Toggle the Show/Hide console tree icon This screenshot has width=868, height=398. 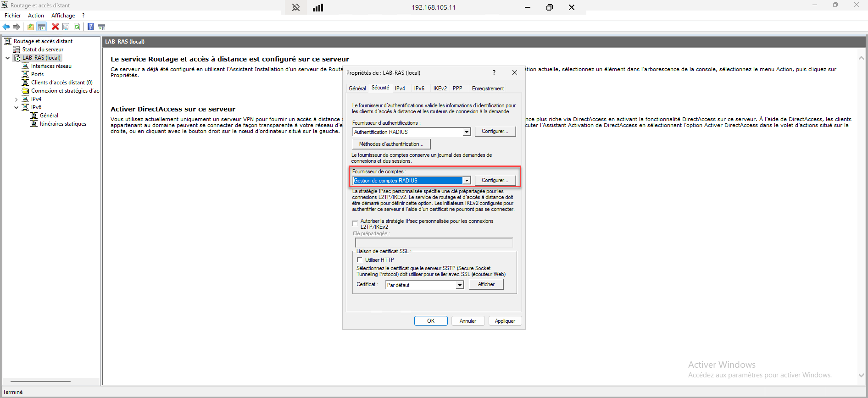click(x=42, y=27)
